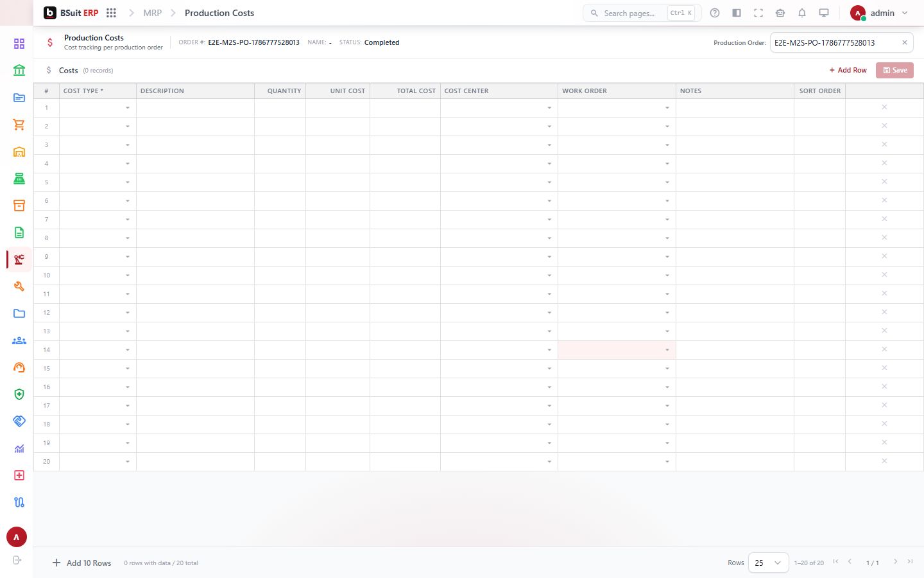Open the notifications bell
The height and width of the screenshot is (578, 924).
coord(802,13)
